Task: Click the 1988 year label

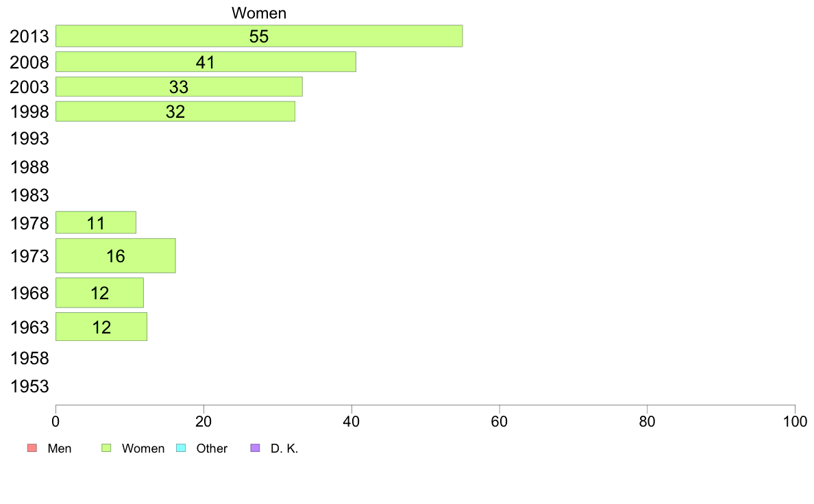Action: pyautogui.click(x=29, y=167)
